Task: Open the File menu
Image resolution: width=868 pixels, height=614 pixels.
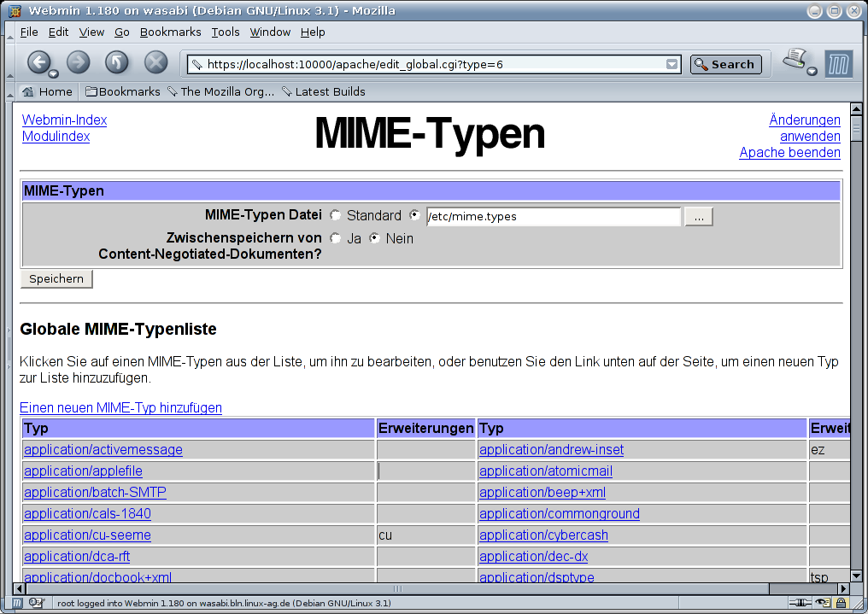Action: [x=29, y=32]
